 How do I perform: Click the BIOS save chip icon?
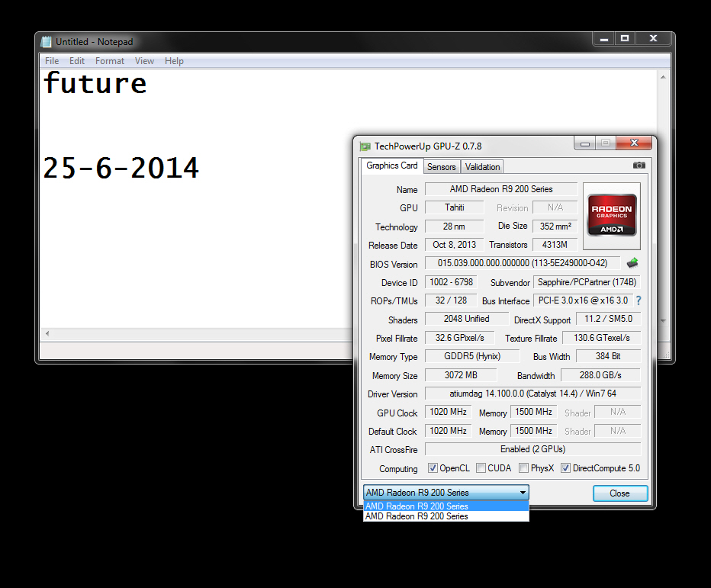[x=632, y=262]
